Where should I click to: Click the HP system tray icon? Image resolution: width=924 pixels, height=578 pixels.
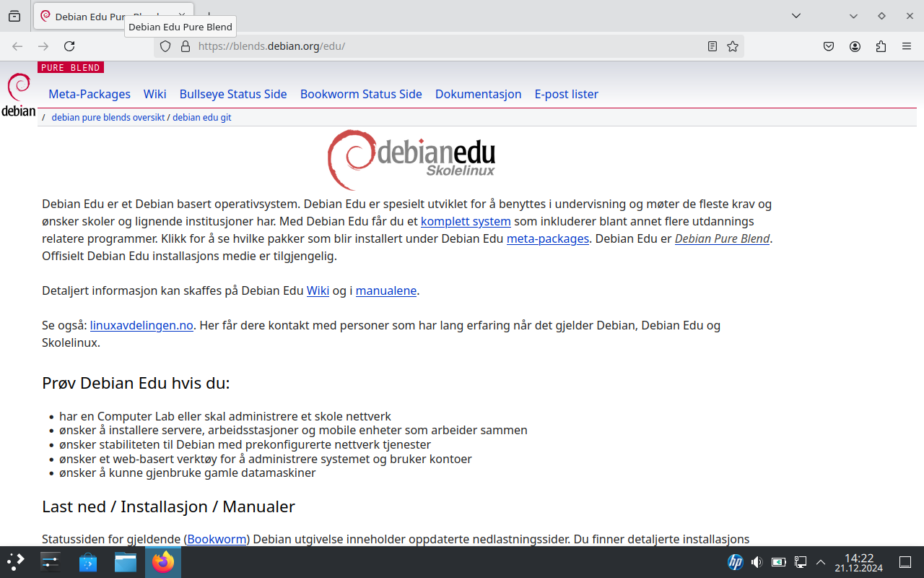pos(735,562)
